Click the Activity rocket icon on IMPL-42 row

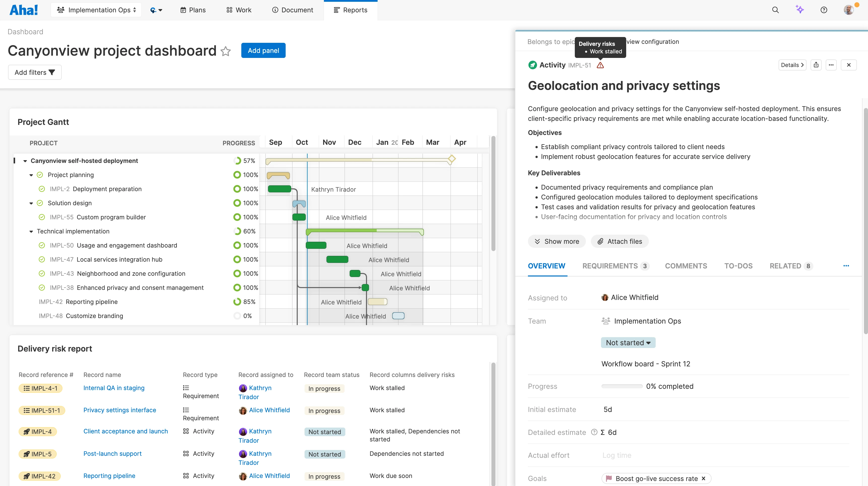pyautogui.click(x=27, y=476)
